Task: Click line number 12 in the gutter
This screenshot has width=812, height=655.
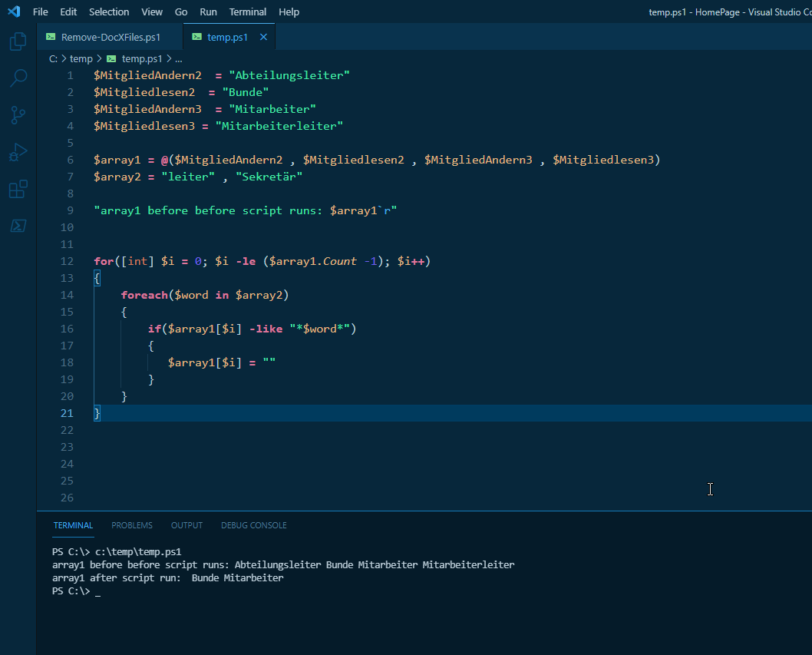Action: point(67,261)
